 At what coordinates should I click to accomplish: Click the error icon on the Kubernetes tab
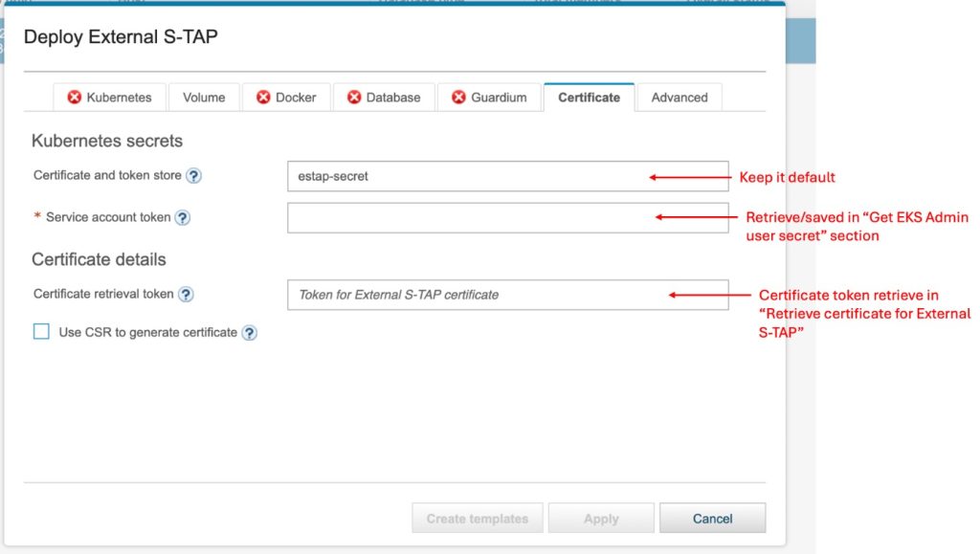click(x=75, y=98)
